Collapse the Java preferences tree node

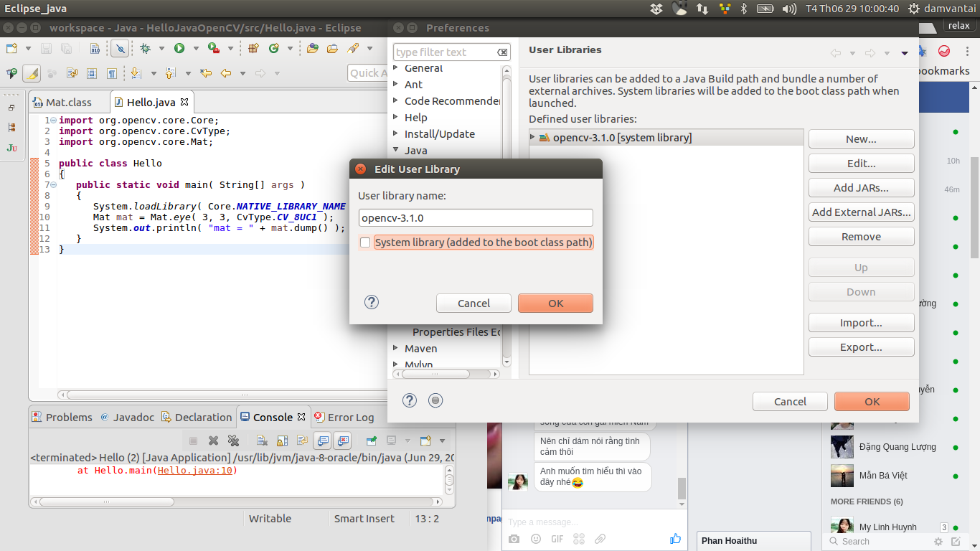click(395, 150)
